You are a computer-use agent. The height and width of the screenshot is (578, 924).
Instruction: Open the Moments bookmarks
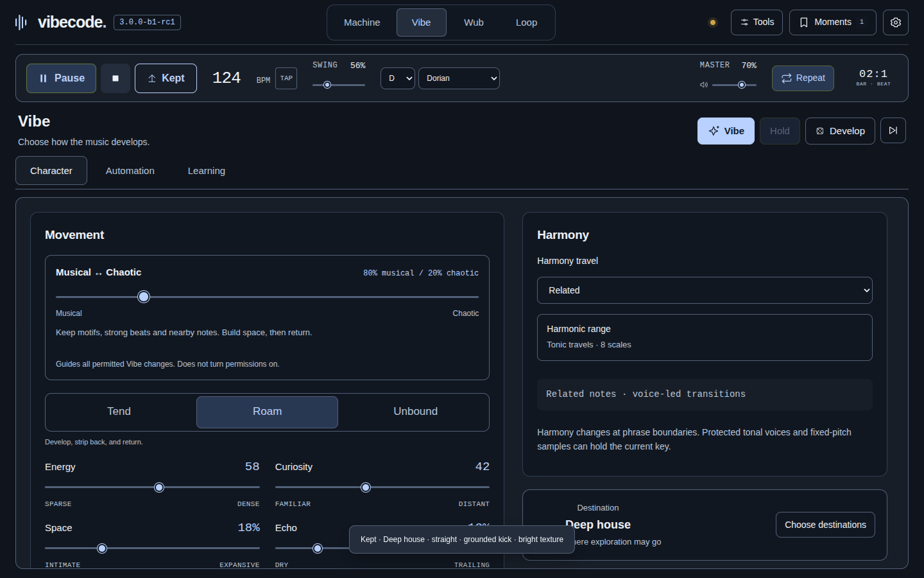tap(832, 22)
